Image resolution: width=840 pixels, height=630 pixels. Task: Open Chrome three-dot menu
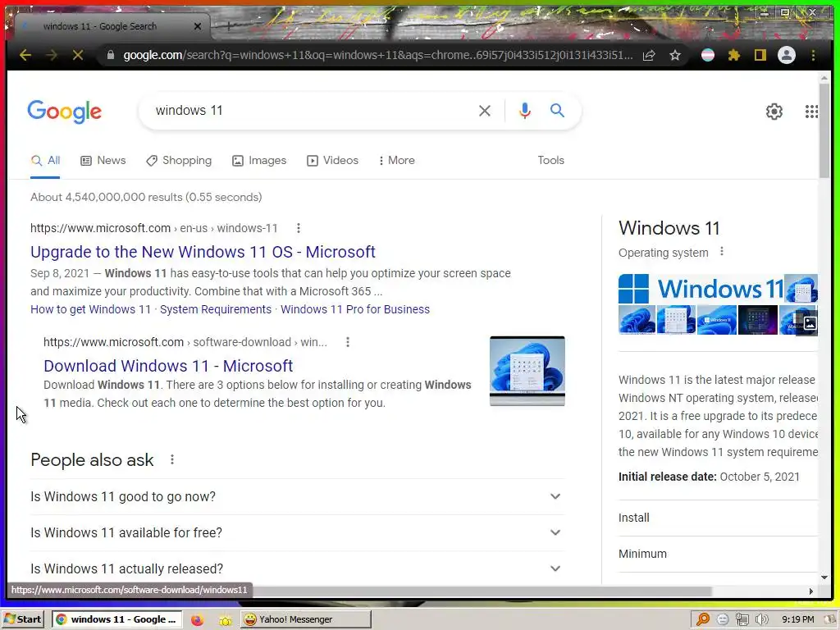pos(813,55)
